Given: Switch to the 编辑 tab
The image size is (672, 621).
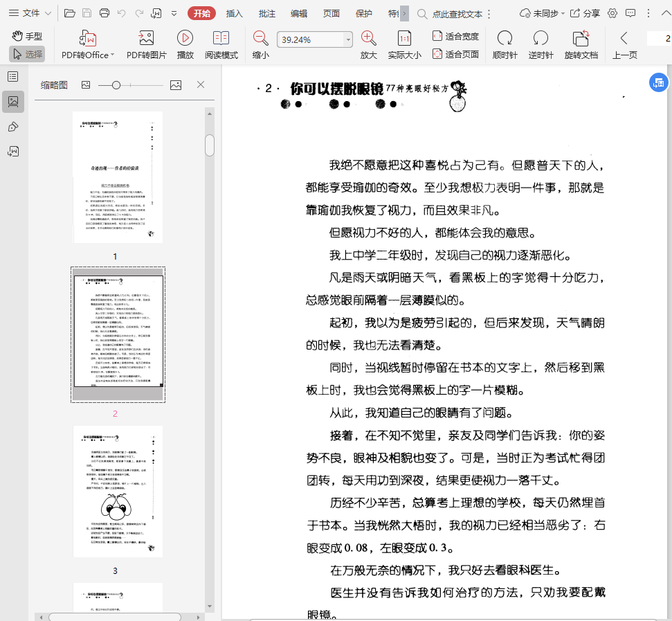Looking at the screenshot, I should pos(299,13).
